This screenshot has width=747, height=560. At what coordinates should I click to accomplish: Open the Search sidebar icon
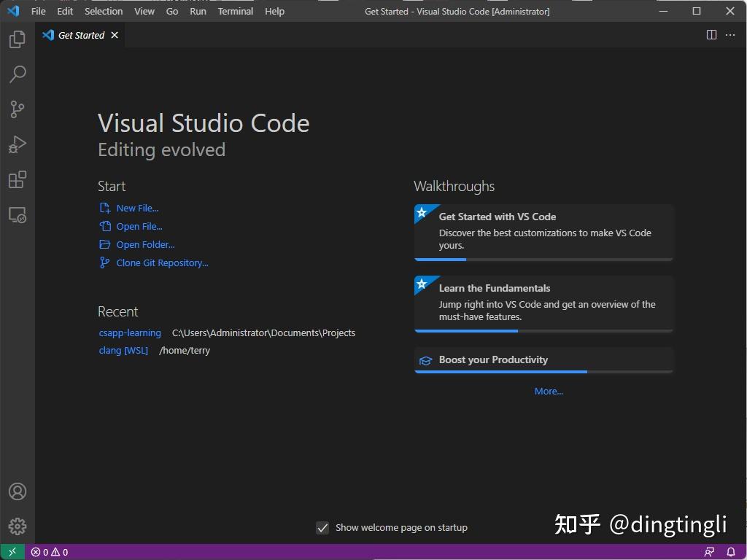(17, 74)
